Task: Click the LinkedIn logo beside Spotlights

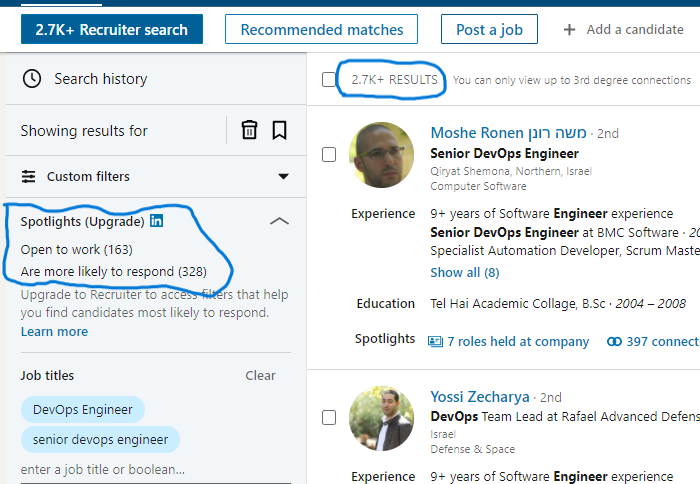Action: click(x=157, y=221)
